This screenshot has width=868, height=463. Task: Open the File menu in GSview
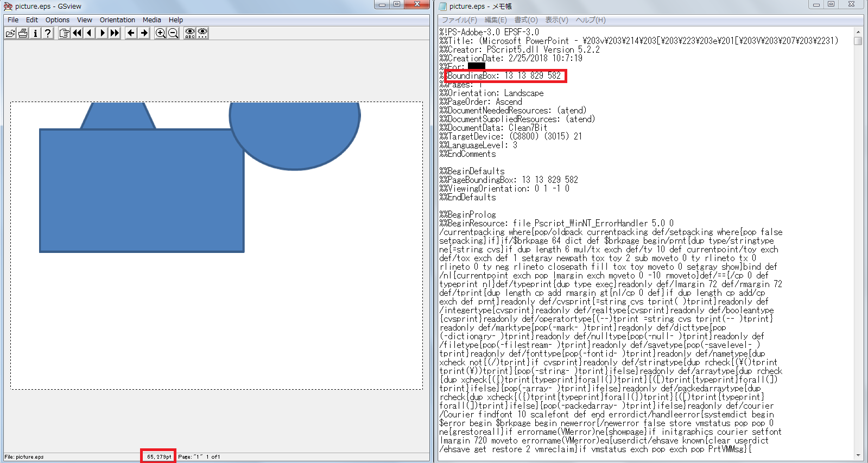pyautogui.click(x=13, y=20)
